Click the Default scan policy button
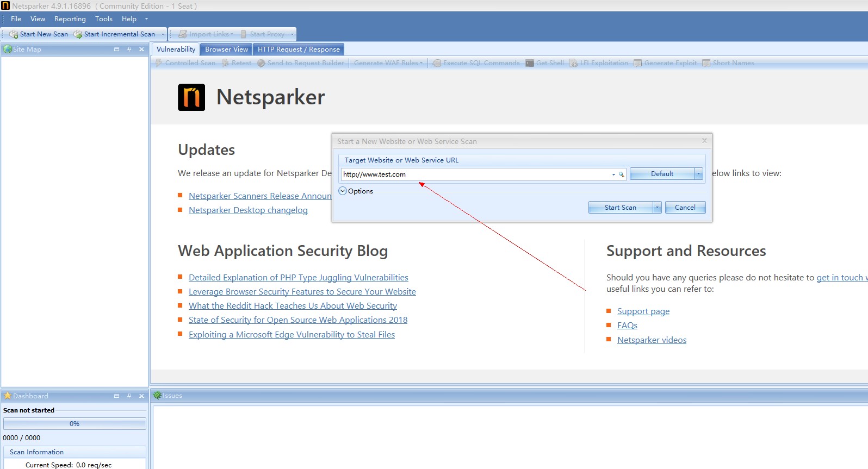This screenshot has height=469, width=868. pyautogui.click(x=662, y=174)
